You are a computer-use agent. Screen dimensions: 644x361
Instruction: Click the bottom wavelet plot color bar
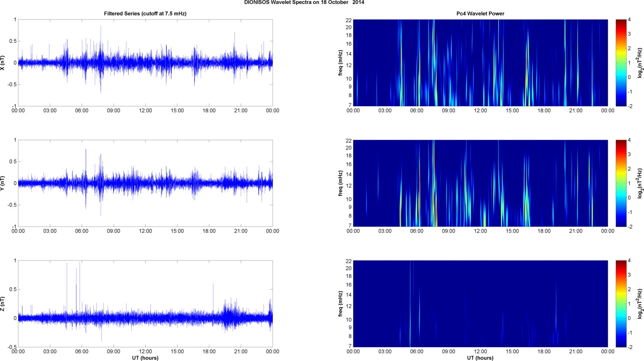(x=621, y=304)
